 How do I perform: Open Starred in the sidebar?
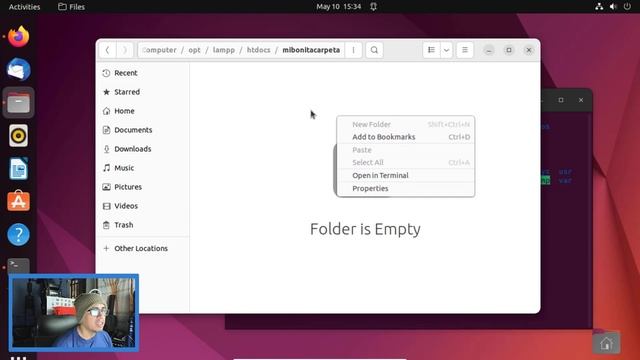coord(142,92)
